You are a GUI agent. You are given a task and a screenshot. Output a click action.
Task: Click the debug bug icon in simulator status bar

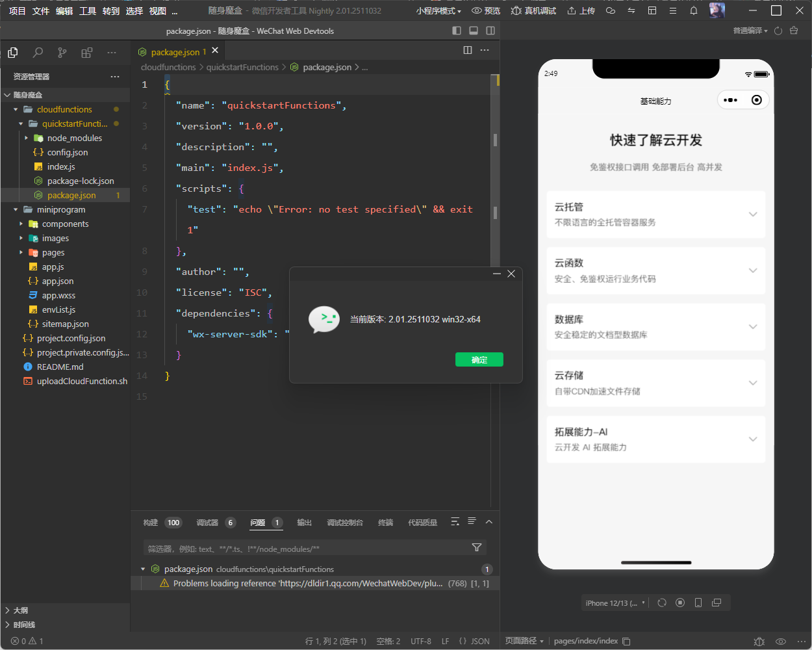pyautogui.click(x=759, y=642)
